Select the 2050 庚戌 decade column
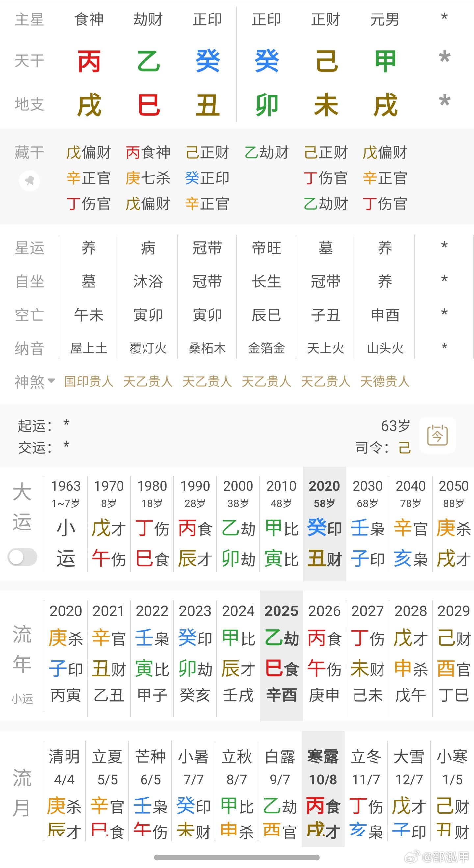The image size is (474, 868). tap(454, 524)
